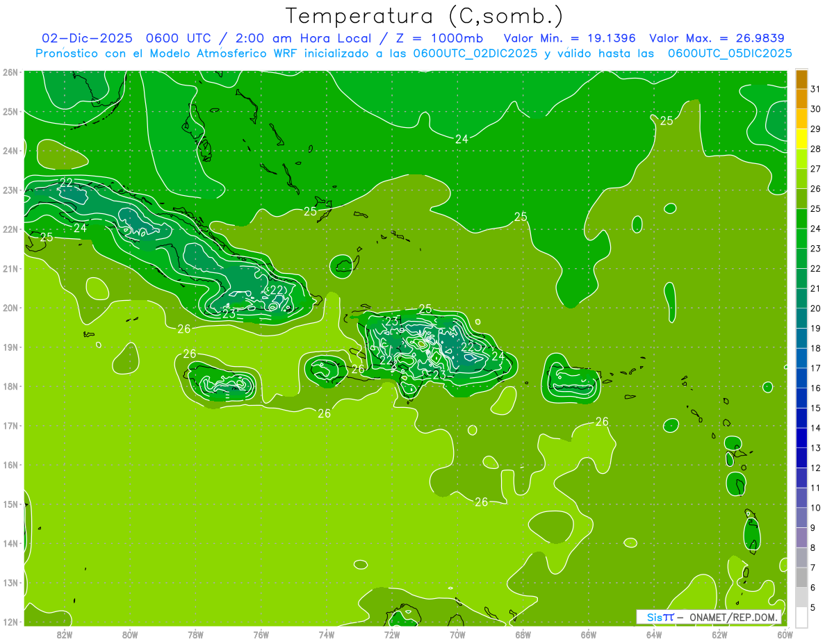Click the "0600 UTC" time text in header
This screenshot has width=834, height=644.
click(x=180, y=38)
